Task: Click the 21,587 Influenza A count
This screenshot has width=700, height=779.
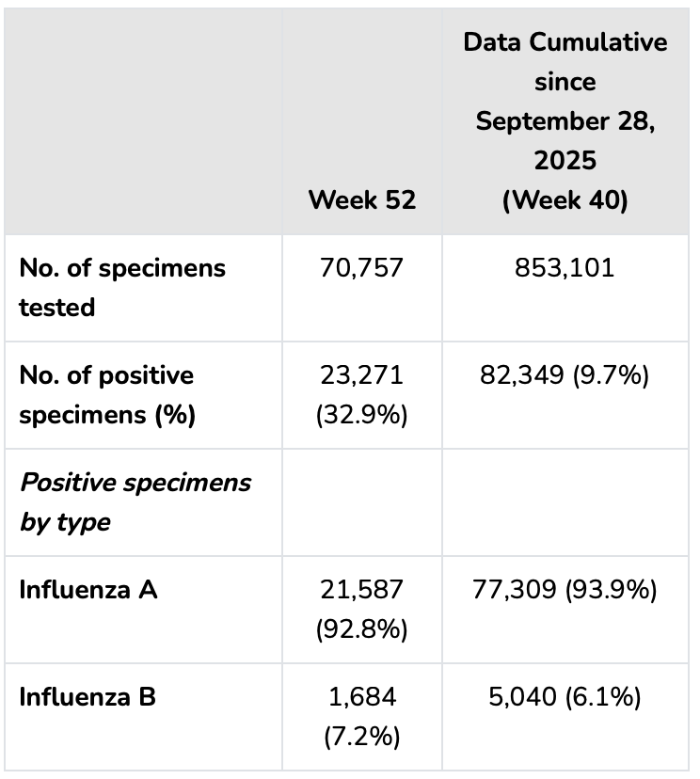Action: 362,590
